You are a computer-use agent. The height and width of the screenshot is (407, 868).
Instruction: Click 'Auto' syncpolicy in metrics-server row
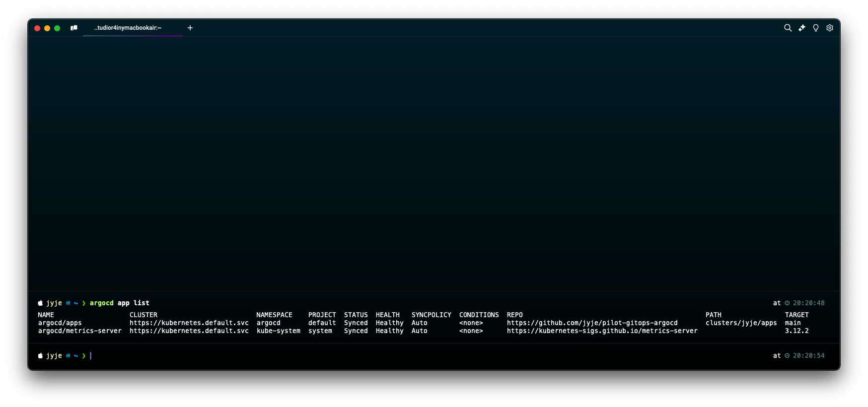[420, 331]
